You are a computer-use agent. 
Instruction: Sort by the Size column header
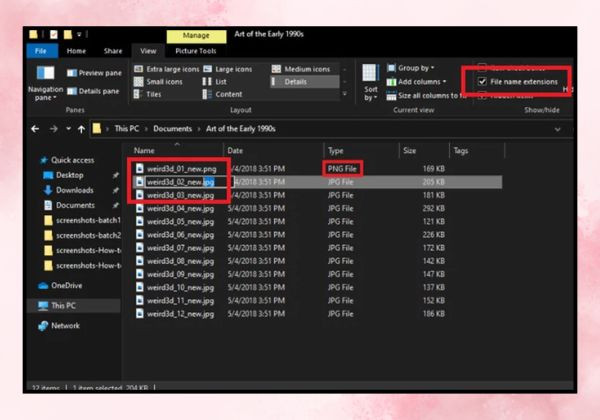click(409, 151)
